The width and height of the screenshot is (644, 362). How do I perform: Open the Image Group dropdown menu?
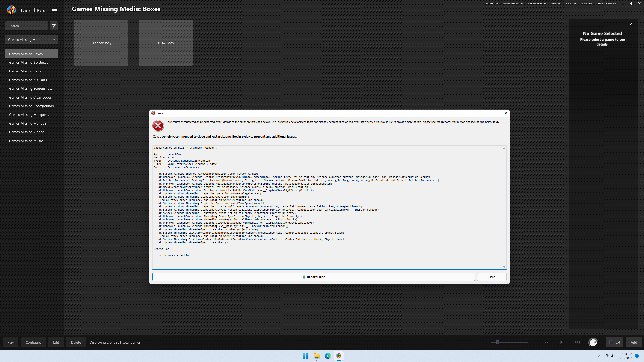tap(513, 3)
